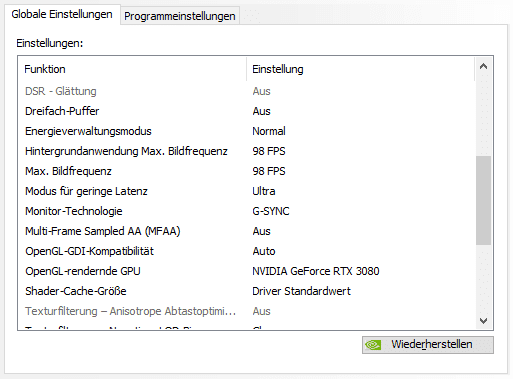Click scrollbar down arrow in settings list

click(x=483, y=321)
